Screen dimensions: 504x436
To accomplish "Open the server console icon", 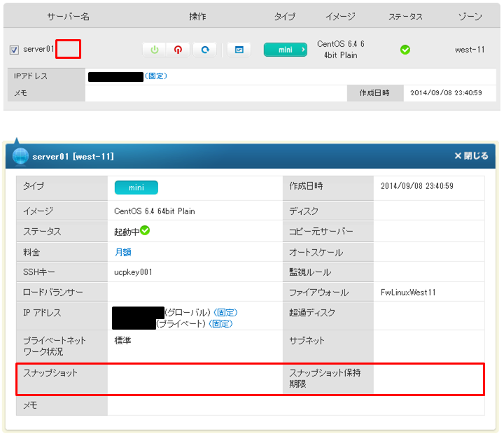I will coord(239,50).
